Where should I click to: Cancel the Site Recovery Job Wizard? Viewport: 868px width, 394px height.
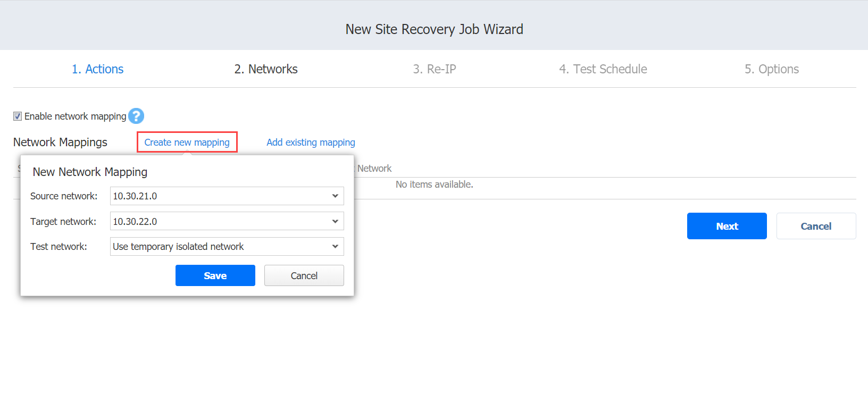click(816, 226)
